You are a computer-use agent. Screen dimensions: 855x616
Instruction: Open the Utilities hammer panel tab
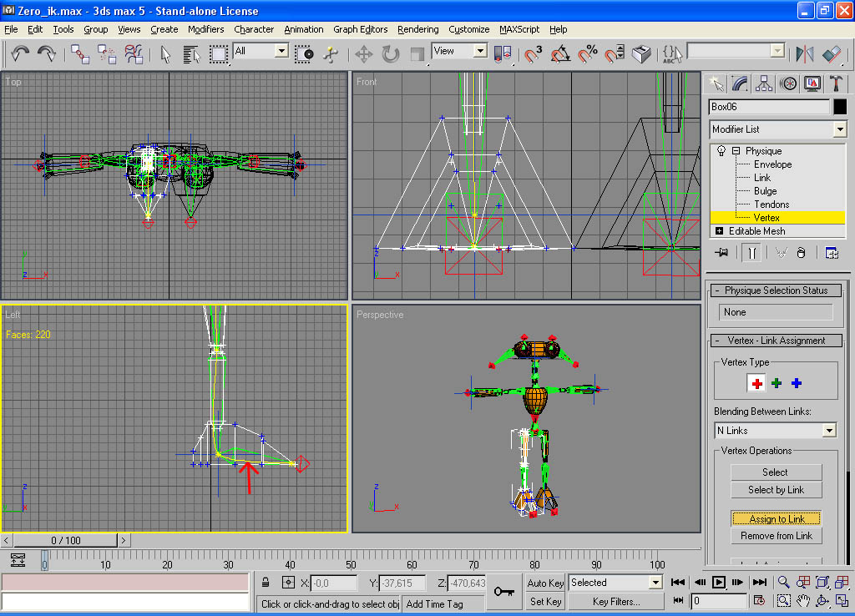(x=836, y=83)
